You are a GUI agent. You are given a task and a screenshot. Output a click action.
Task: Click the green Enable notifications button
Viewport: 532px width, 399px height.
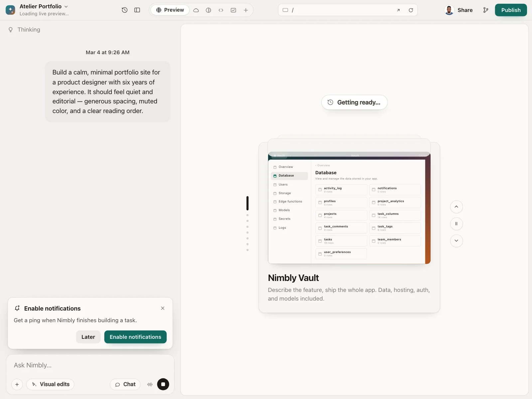click(135, 337)
